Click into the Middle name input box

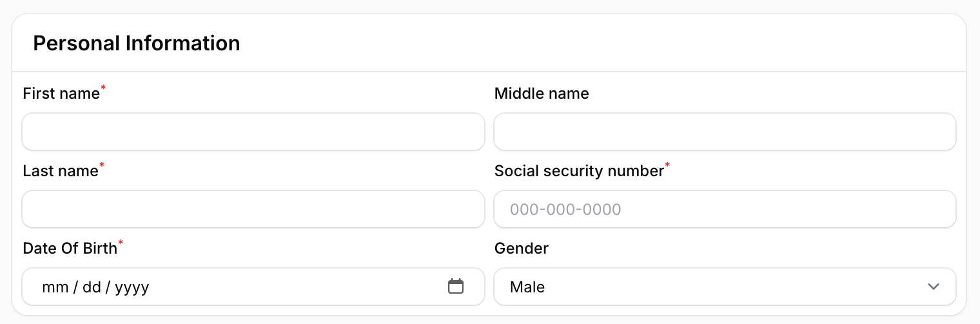point(725,132)
